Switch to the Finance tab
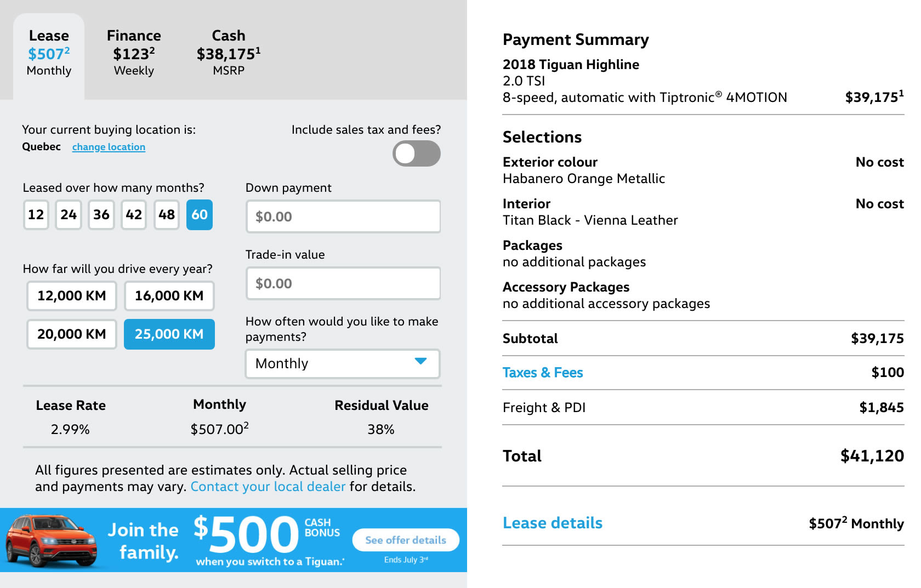This screenshot has height=588, width=921. (x=134, y=53)
